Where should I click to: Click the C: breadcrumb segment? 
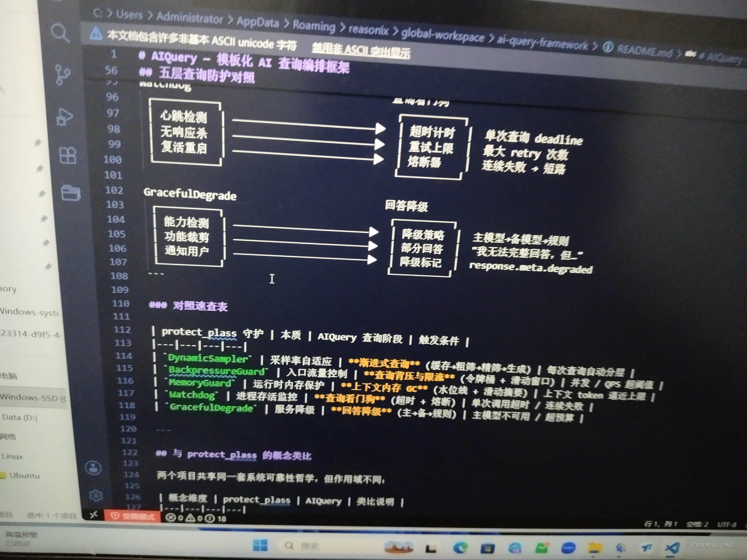coord(98,13)
